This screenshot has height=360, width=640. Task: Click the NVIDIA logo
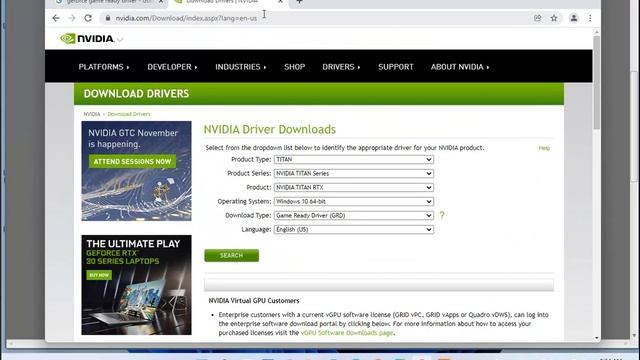click(87, 39)
